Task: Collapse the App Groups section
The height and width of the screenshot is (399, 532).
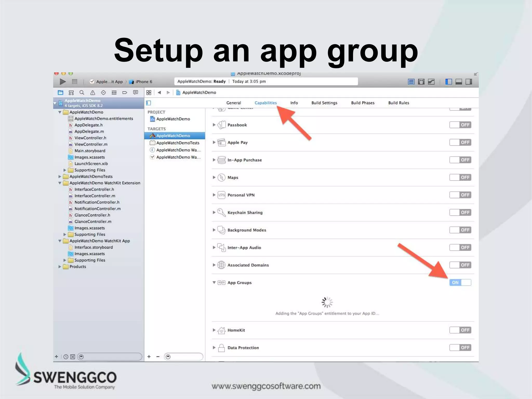Action: point(214,283)
